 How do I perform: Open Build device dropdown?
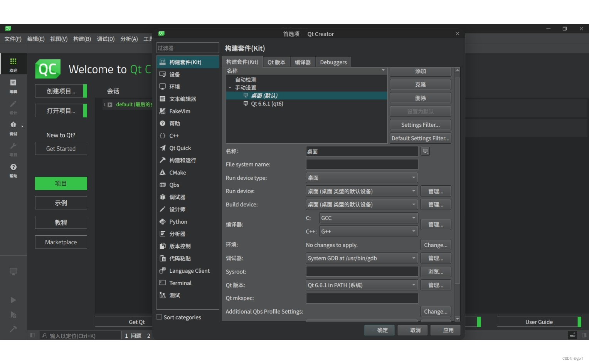pyautogui.click(x=362, y=205)
